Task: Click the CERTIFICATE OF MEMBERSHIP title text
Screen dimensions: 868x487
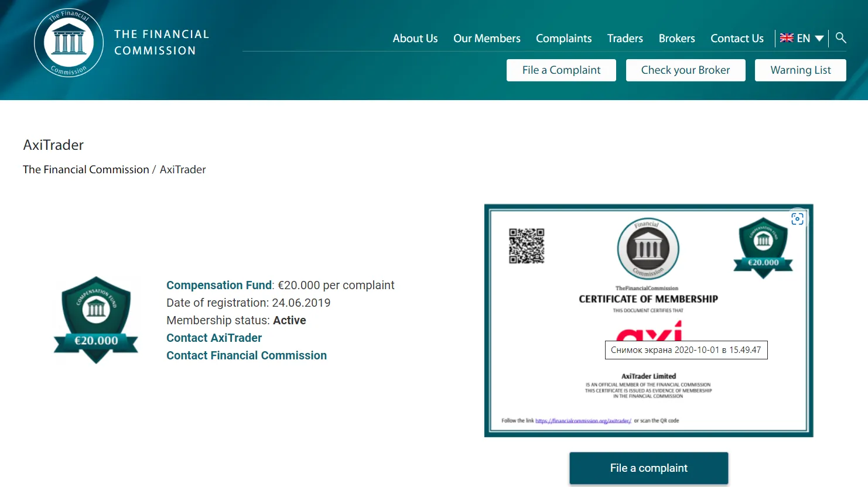Action: [x=648, y=299]
